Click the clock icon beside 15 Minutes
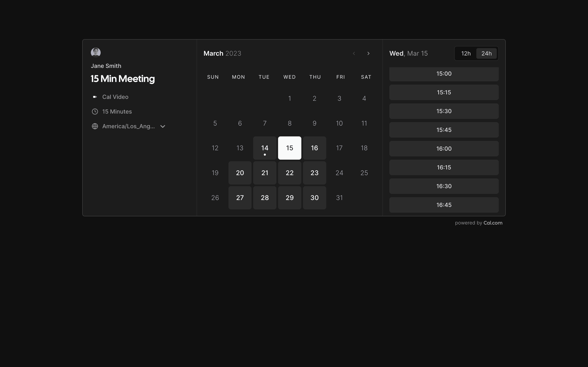588x367 pixels. pyautogui.click(x=95, y=112)
